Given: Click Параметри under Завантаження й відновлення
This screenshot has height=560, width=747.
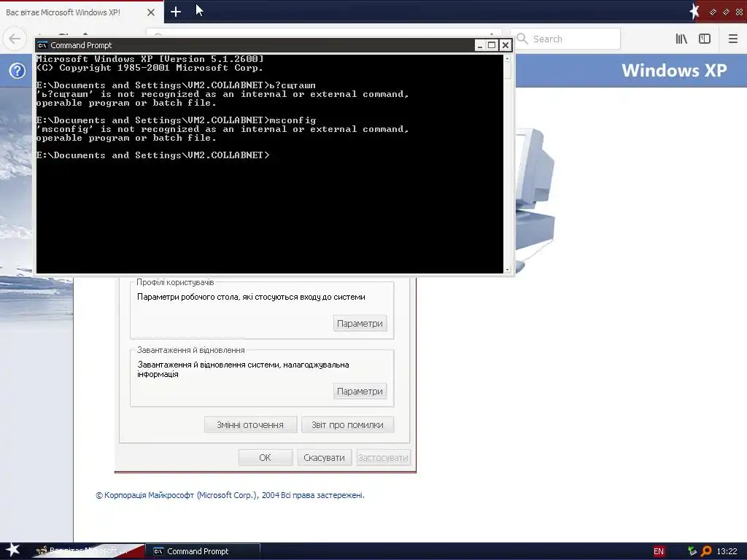Looking at the screenshot, I should click(x=360, y=391).
